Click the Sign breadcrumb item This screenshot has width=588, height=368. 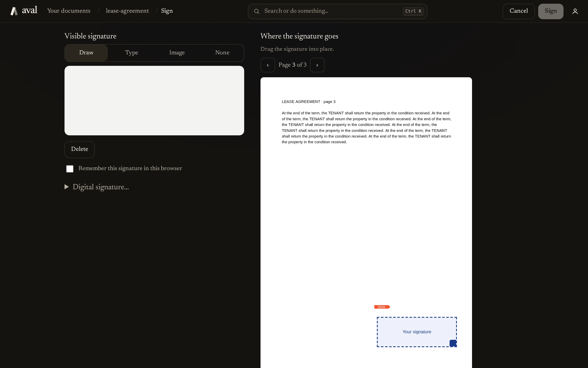[167, 11]
